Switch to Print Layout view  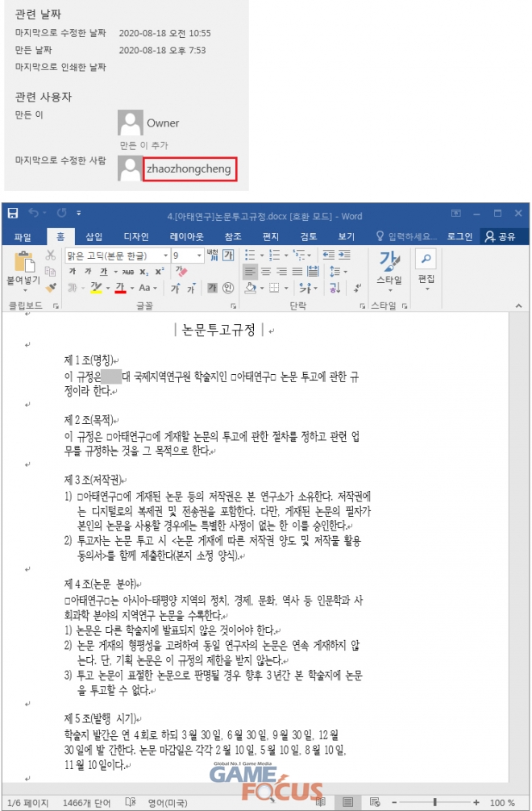tap(348, 803)
